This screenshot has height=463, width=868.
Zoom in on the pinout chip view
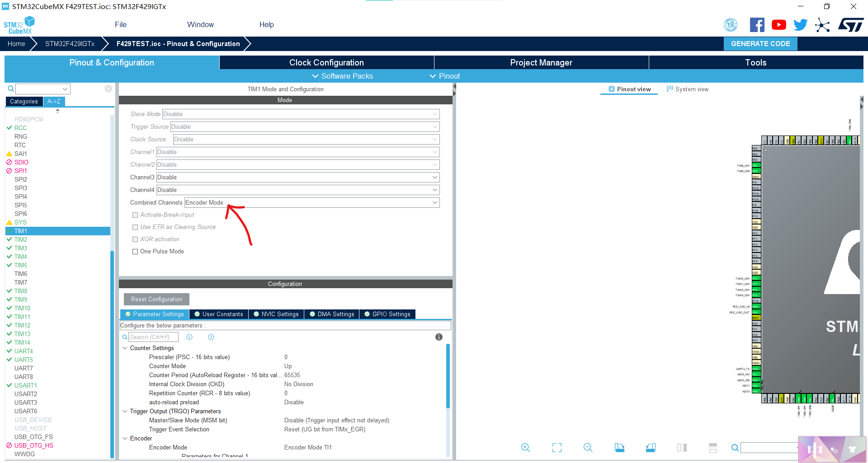pos(525,448)
